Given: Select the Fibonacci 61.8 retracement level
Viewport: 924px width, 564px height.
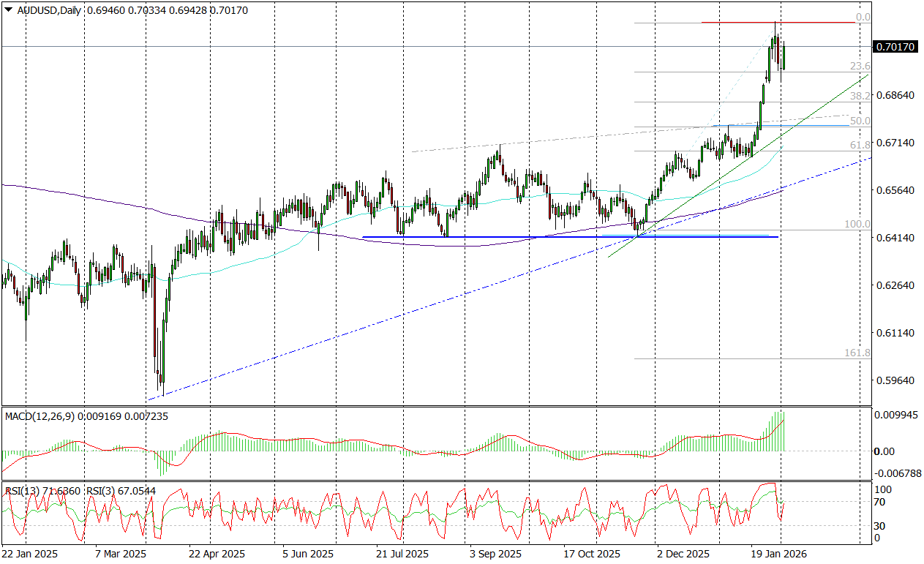Looking at the screenshot, I should (732, 151).
